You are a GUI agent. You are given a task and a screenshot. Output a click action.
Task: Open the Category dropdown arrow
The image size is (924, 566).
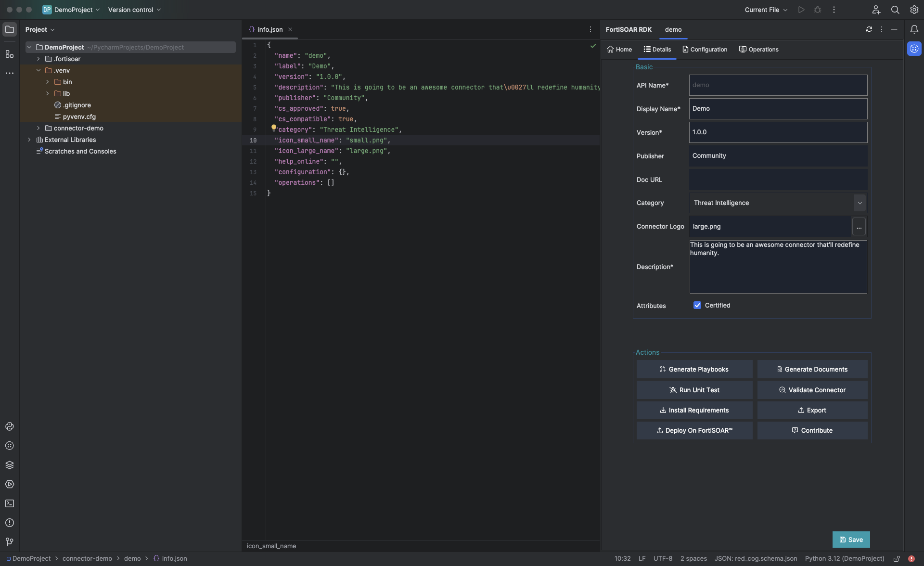(860, 203)
